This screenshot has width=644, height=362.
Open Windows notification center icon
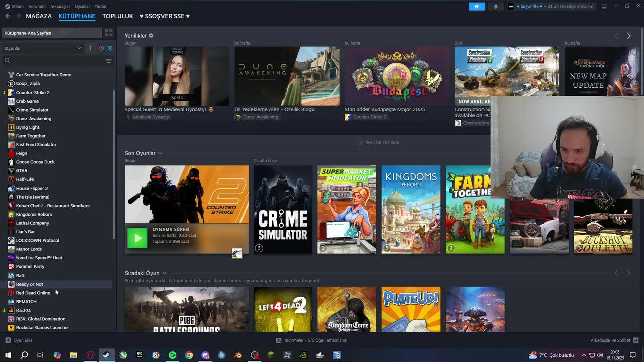[x=633, y=355]
